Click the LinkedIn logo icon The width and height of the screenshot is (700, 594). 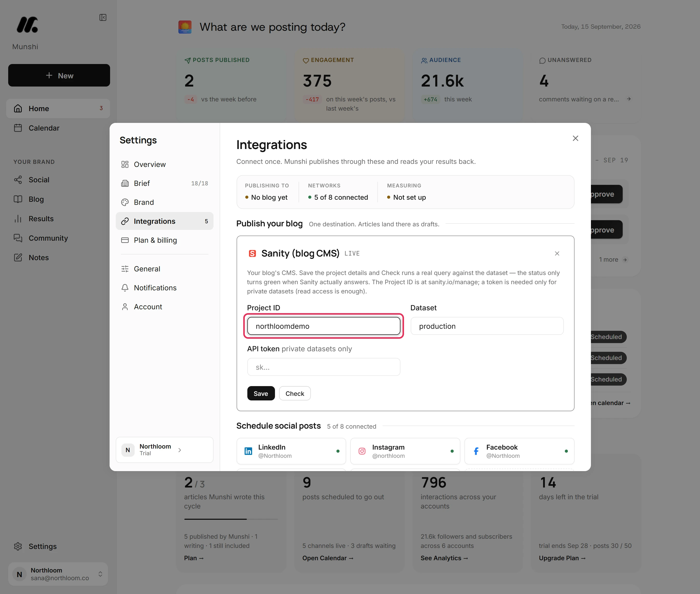(x=248, y=451)
